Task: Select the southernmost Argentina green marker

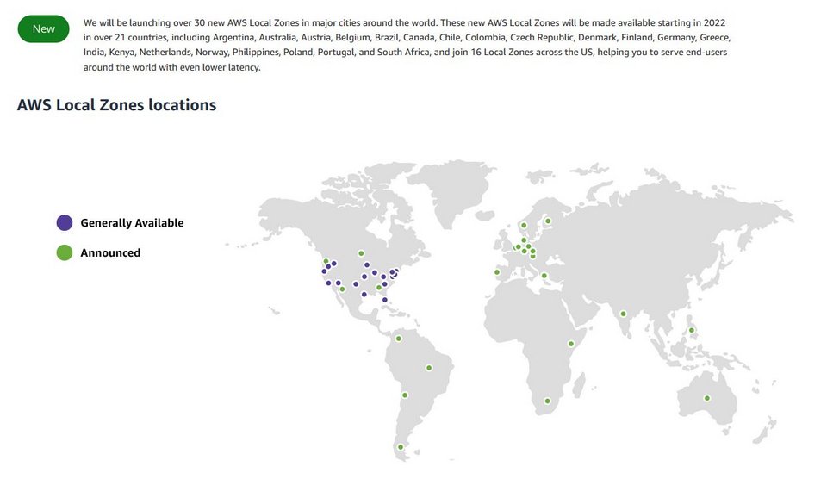Action: [400, 447]
